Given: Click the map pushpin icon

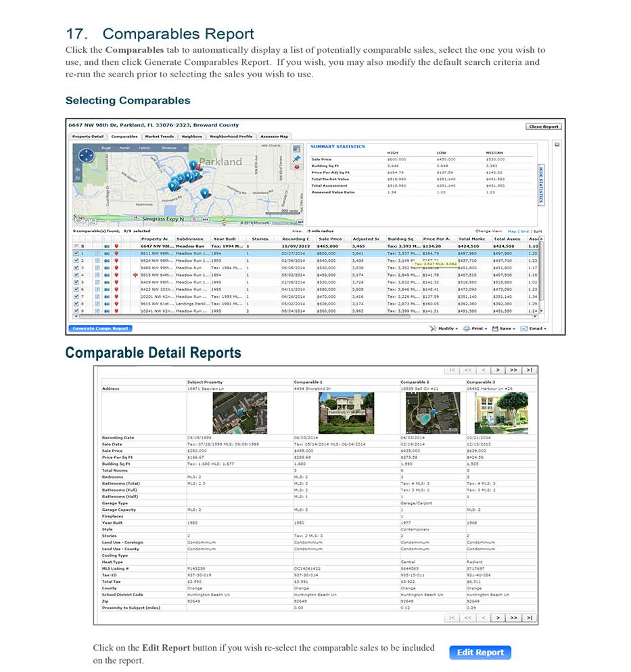Looking at the screenshot, I should 296,158.
